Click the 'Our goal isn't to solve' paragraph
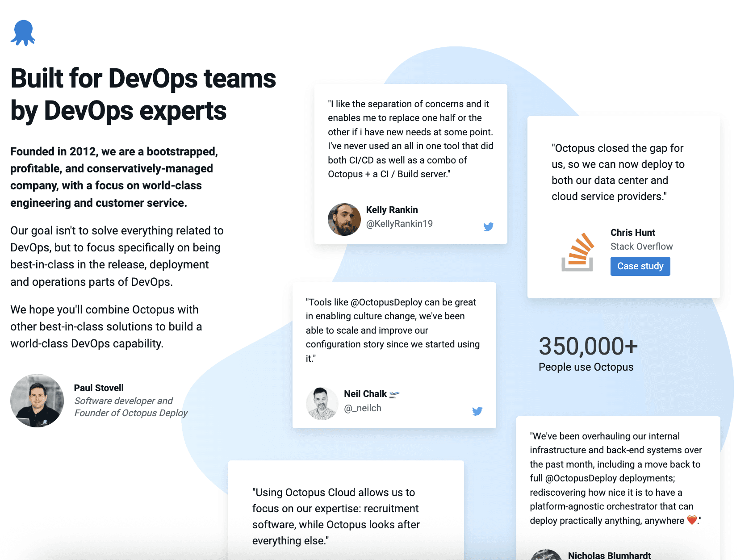 click(117, 256)
